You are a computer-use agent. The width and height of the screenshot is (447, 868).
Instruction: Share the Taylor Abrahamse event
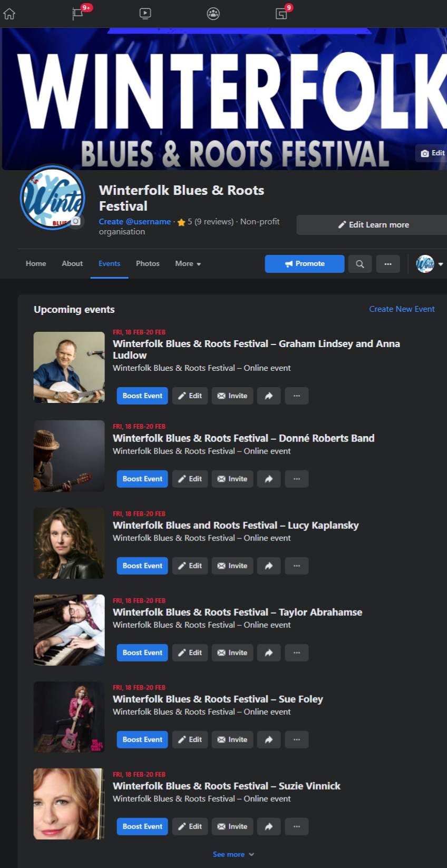coord(269,653)
